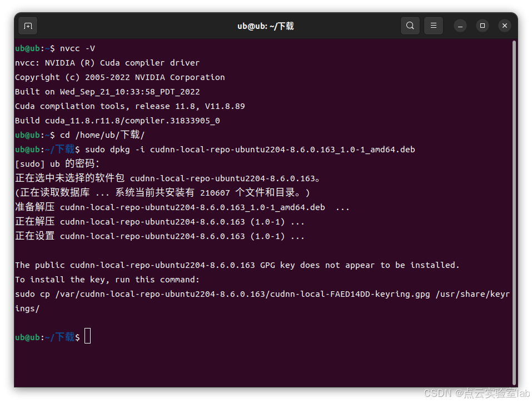532x403 pixels.
Task: Click the 'Built on Wed_Sep_21_10:33:58_PDT_2022' line
Action: pos(107,92)
